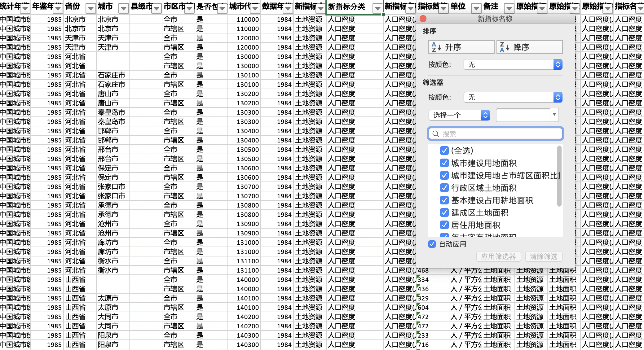Click filter arrow on 新指标分类 column

tap(377, 8)
